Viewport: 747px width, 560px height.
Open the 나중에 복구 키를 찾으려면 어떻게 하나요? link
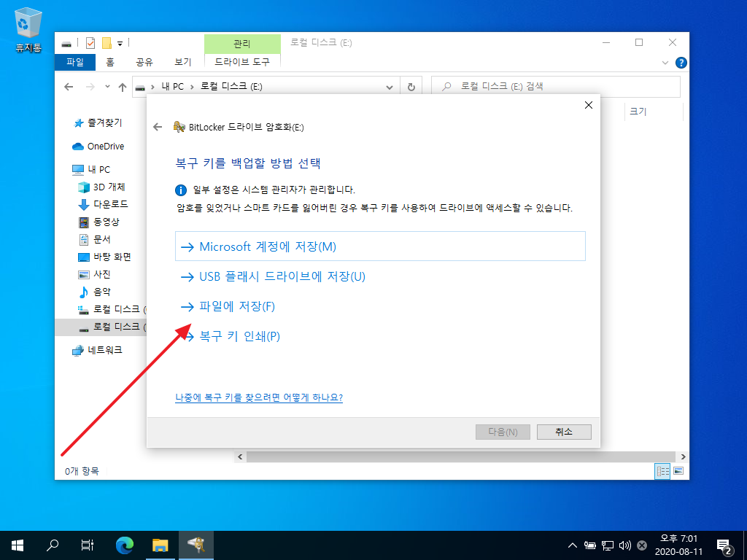pyautogui.click(x=259, y=397)
